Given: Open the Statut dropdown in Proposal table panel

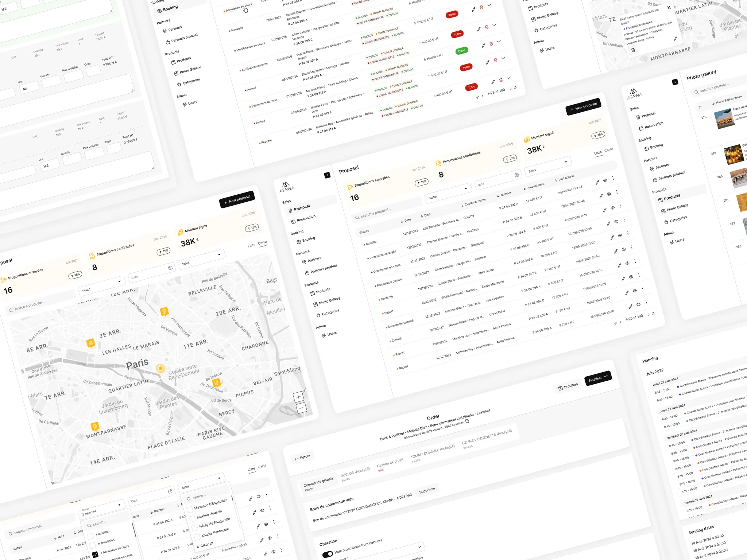Looking at the screenshot, I should pyautogui.click(x=449, y=193).
